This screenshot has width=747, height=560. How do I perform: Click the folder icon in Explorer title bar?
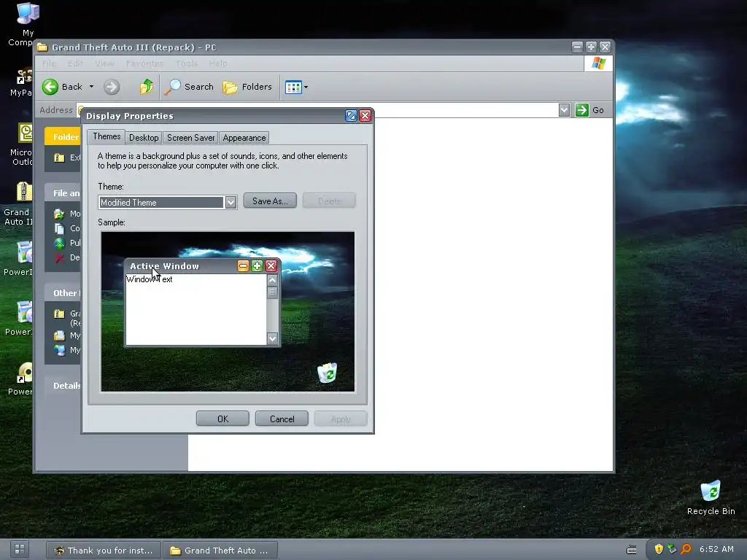click(x=42, y=47)
